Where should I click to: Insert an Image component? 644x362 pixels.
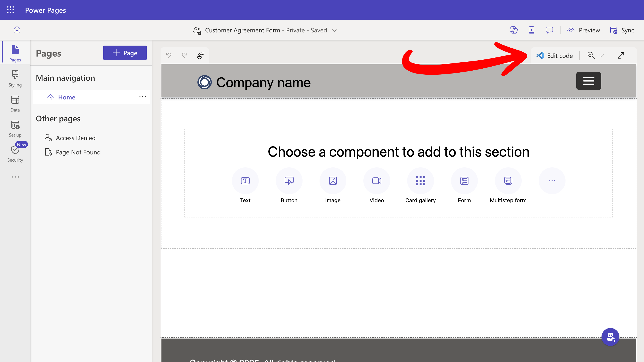click(x=333, y=181)
